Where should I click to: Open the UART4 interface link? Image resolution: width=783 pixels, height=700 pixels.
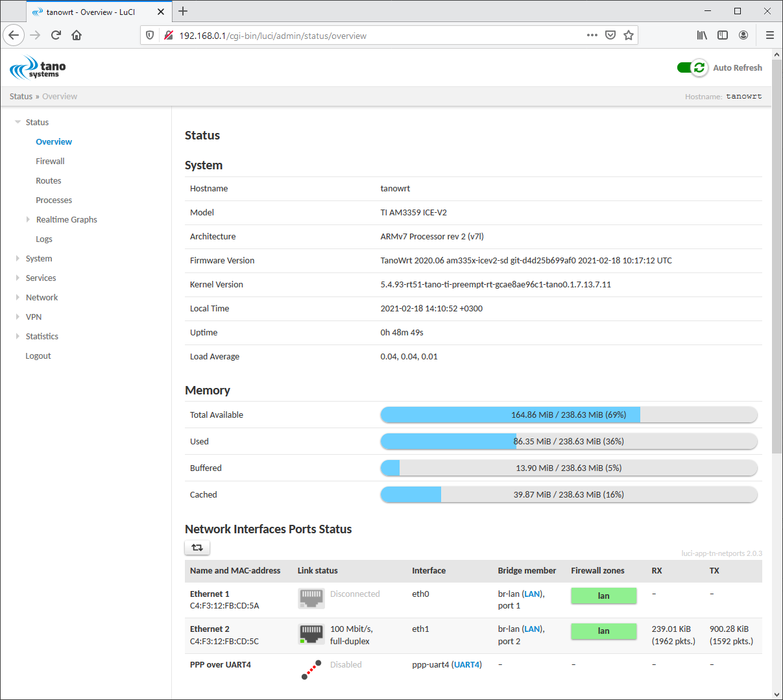click(x=466, y=664)
